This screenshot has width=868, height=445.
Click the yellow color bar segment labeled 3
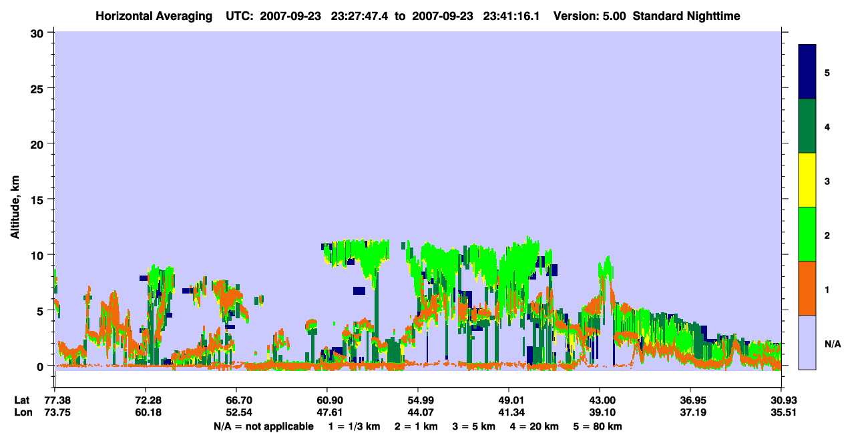pyautogui.click(x=807, y=180)
